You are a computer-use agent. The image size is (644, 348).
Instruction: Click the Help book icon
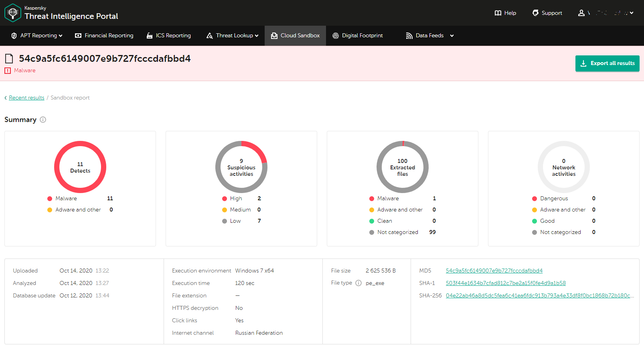click(498, 13)
